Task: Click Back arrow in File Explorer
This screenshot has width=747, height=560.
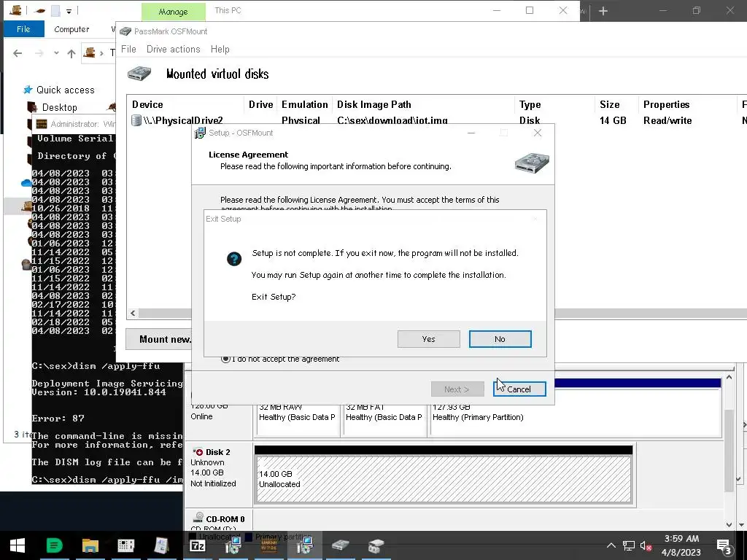Action: tap(18, 53)
